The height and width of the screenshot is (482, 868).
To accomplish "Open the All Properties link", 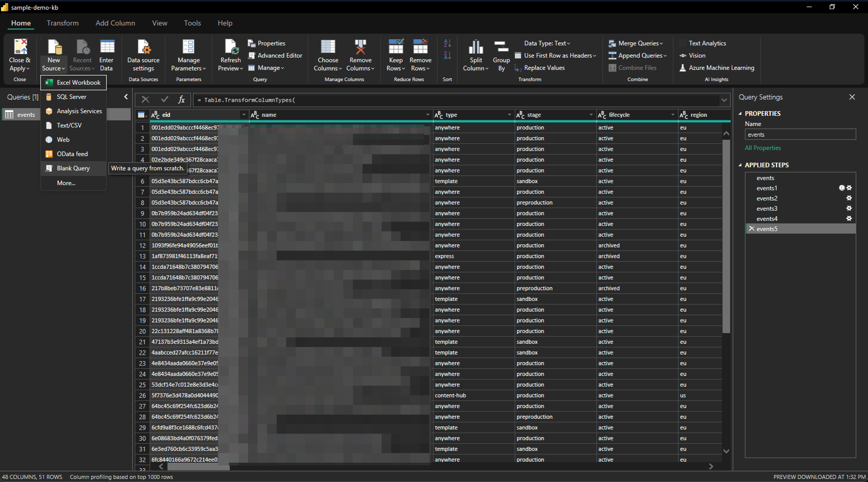I will tap(763, 148).
